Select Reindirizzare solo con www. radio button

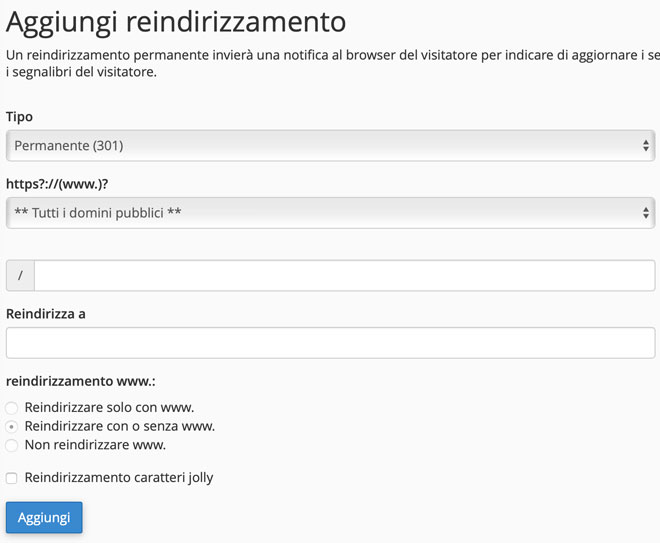tap(12, 408)
